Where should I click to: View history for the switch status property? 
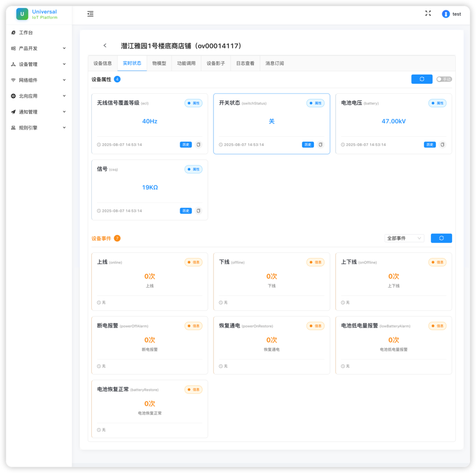click(308, 145)
